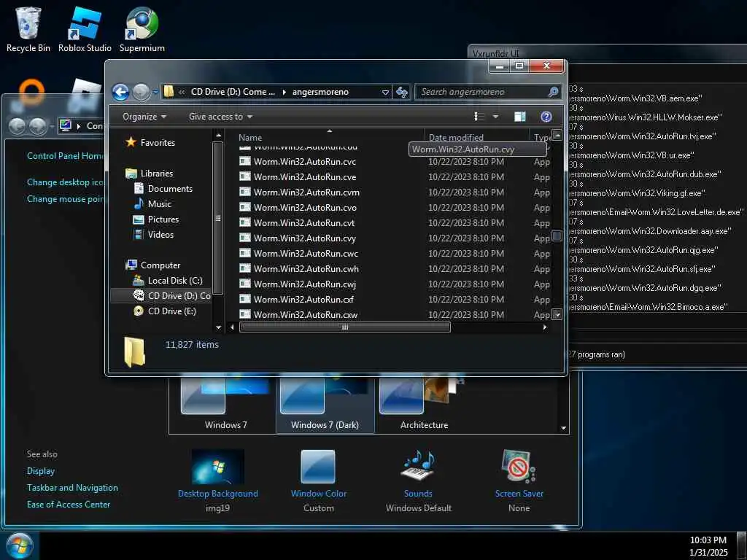747x560 pixels.
Task: Select Libraries in the navigation pane
Action: pos(150,174)
